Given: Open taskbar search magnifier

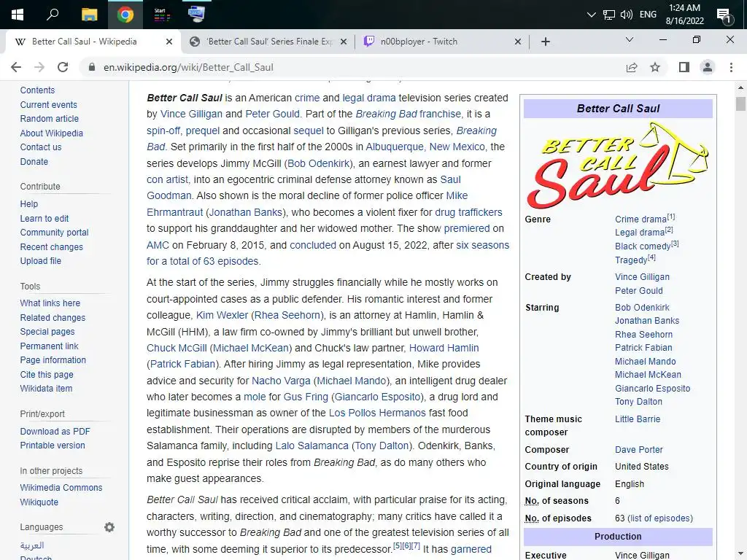Looking at the screenshot, I should pyautogui.click(x=53, y=15).
